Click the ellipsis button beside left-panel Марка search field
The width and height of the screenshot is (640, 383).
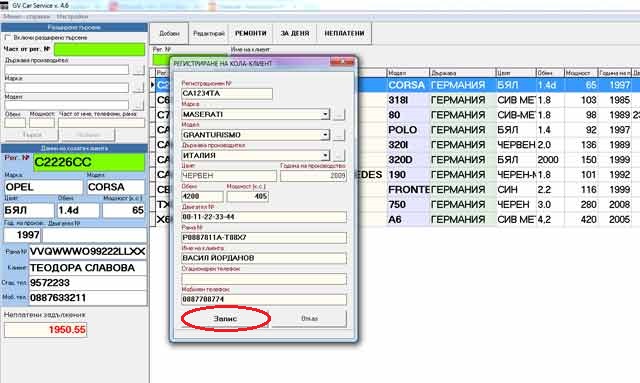coord(139,87)
